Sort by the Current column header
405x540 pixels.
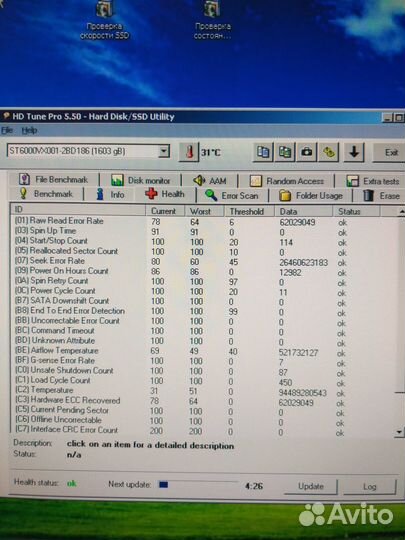point(165,211)
